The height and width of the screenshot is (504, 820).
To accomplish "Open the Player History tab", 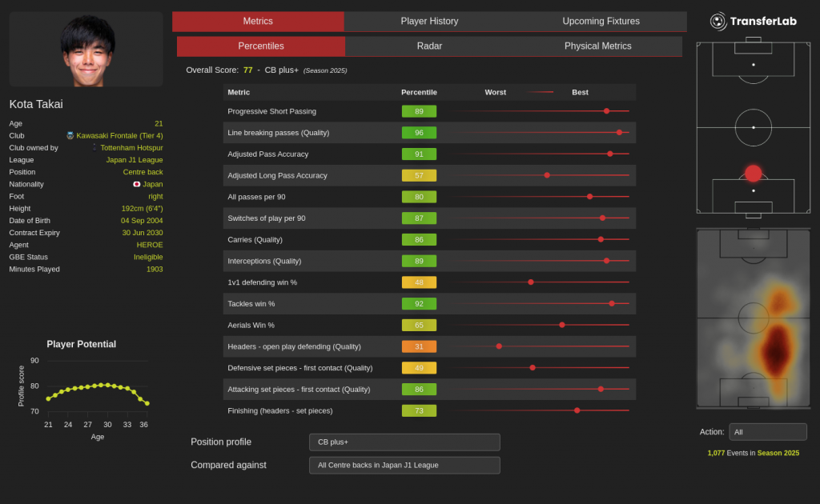I will pos(429,22).
